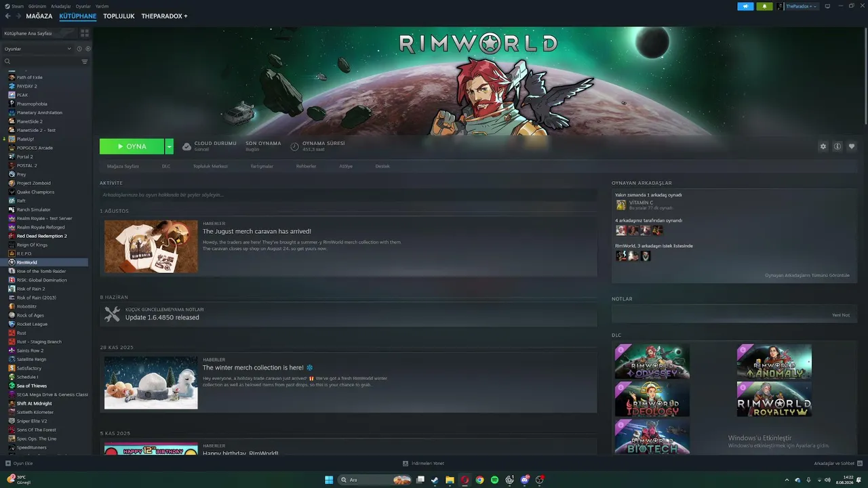Open the Yardım menu
The width and height of the screenshot is (868, 488).
(x=102, y=6)
